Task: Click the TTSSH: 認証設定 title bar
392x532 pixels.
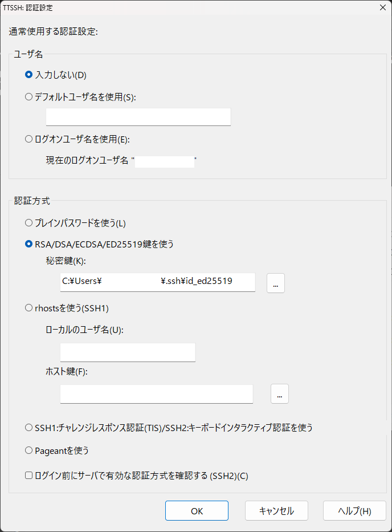Action: [171, 7]
